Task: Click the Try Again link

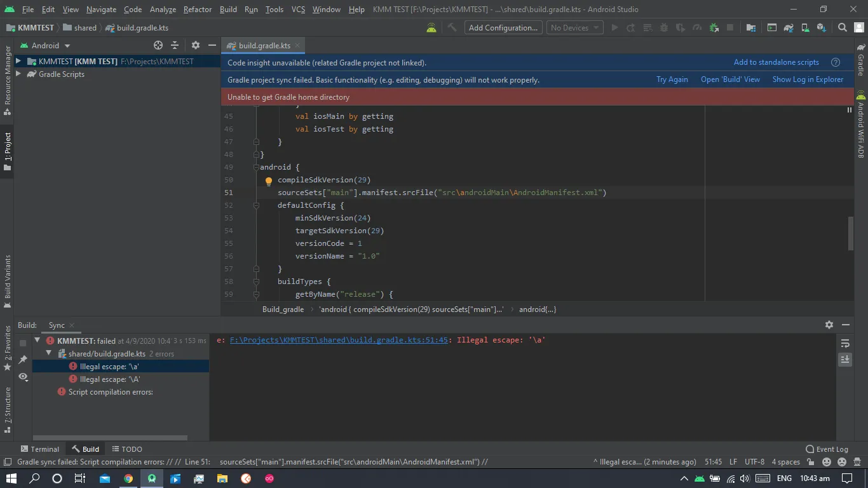Action: point(672,79)
